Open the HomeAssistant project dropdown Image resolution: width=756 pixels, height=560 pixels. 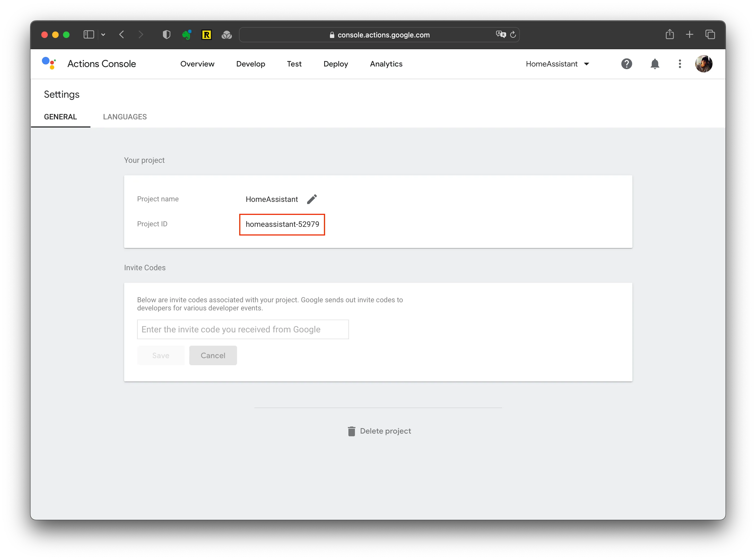tap(557, 64)
